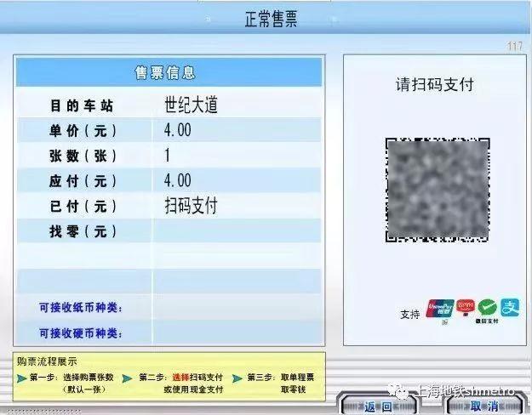Click the 已付 扫码支付 value
532x415 pixels.
(x=191, y=206)
